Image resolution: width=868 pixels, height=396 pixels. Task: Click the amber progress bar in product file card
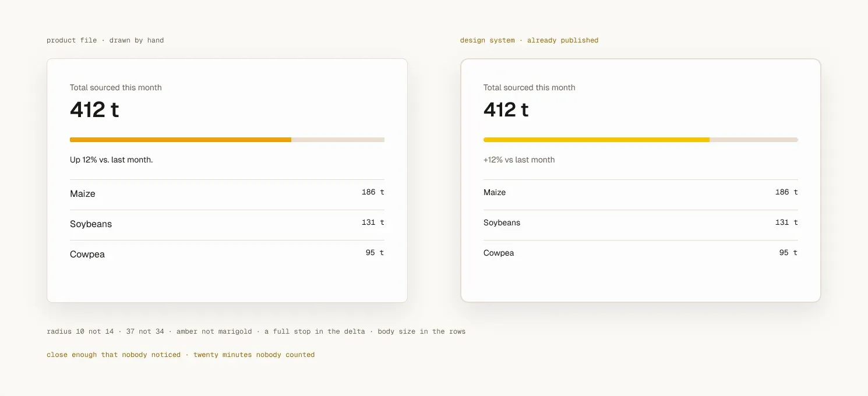point(227,140)
